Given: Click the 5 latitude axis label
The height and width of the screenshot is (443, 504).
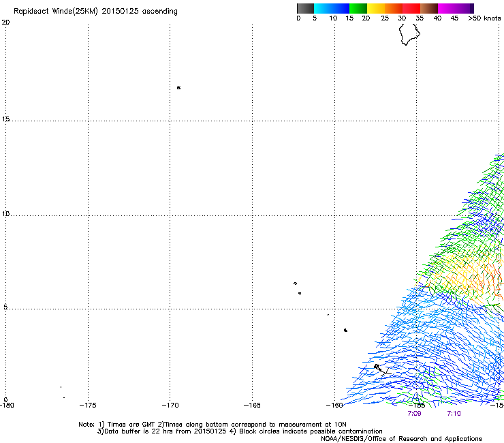Looking at the screenshot, I should point(5,307).
